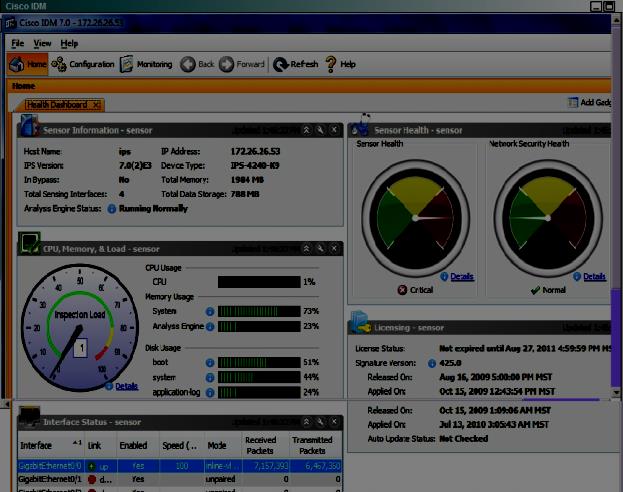Click info icon next to Analysis Engine Status

[x=112, y=209]
